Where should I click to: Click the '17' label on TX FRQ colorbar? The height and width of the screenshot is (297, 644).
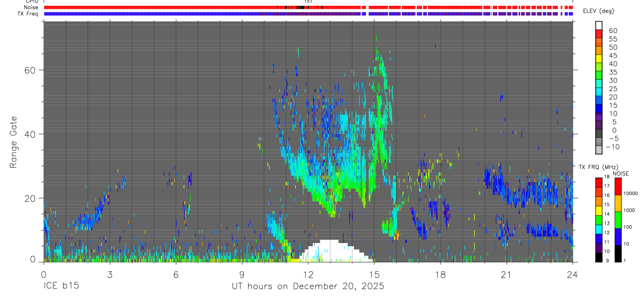click(x=607, y=186)
